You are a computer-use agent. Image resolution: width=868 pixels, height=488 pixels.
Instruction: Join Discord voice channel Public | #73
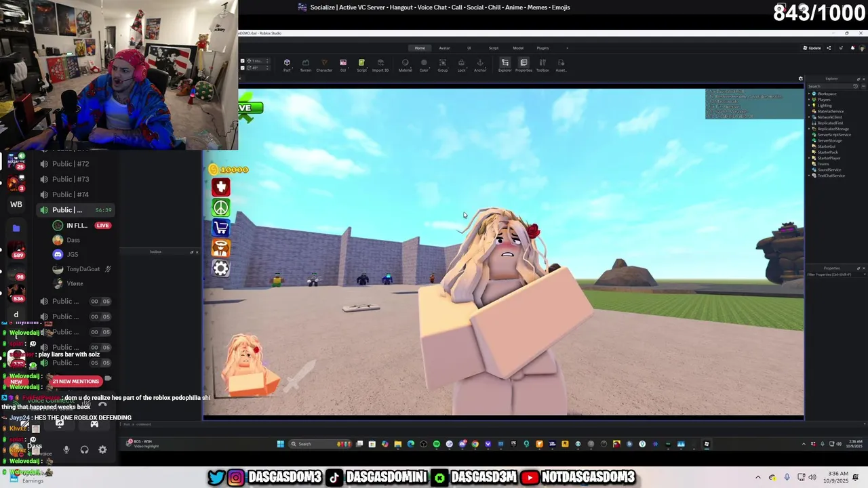pyautogui.click(x=71, y=179)
